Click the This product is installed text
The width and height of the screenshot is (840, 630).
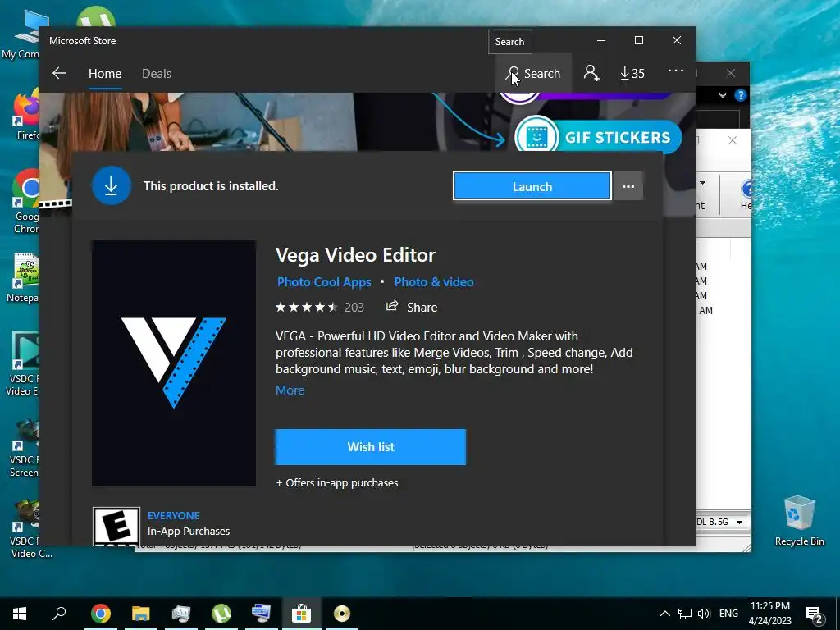point(211,186)
